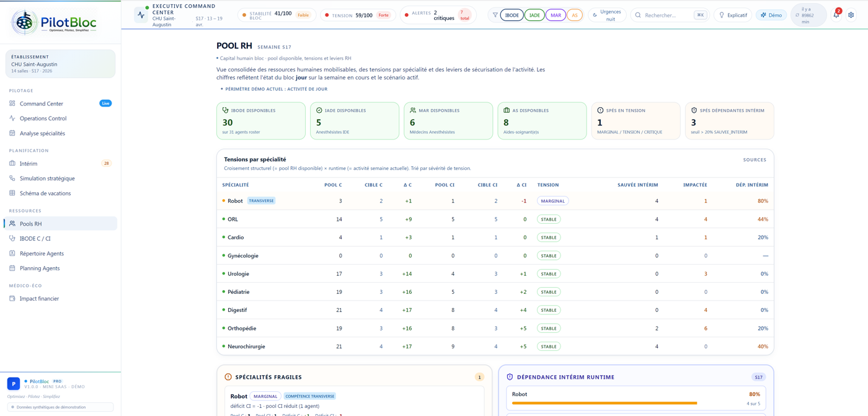Click the Cardio specialty row
This screenshot has height=416, width=868.
click(x=495, y=237)
